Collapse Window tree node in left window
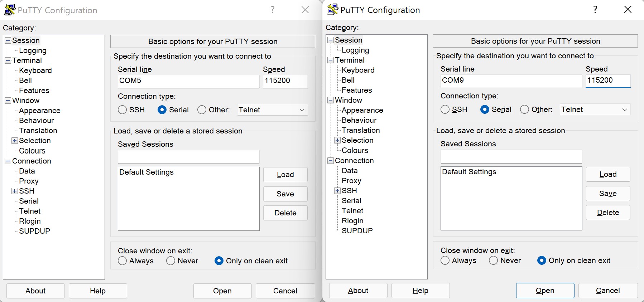Screen dimensions: 644x302 tap(8, 101)
